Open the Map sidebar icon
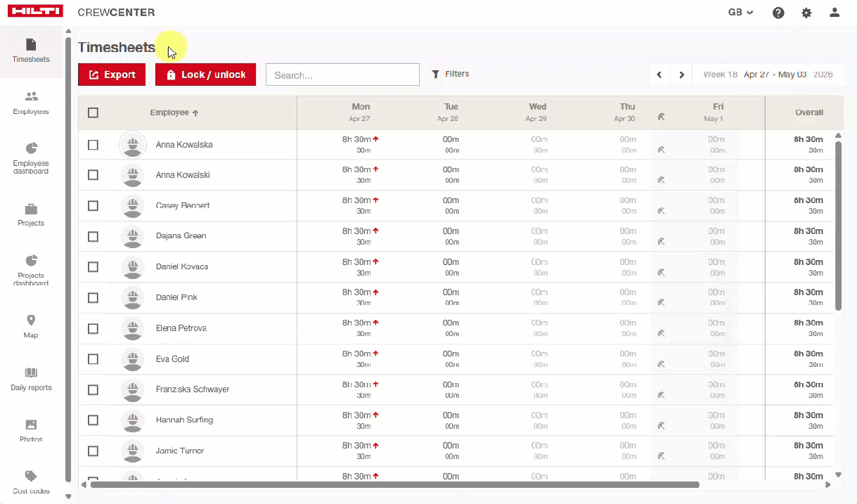This screenshot has width=857, height=504. 31,321
